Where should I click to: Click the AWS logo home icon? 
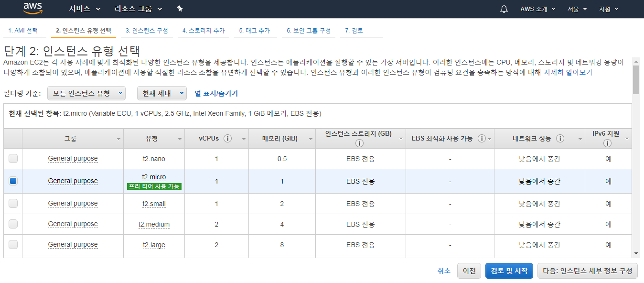coord(33,8)
